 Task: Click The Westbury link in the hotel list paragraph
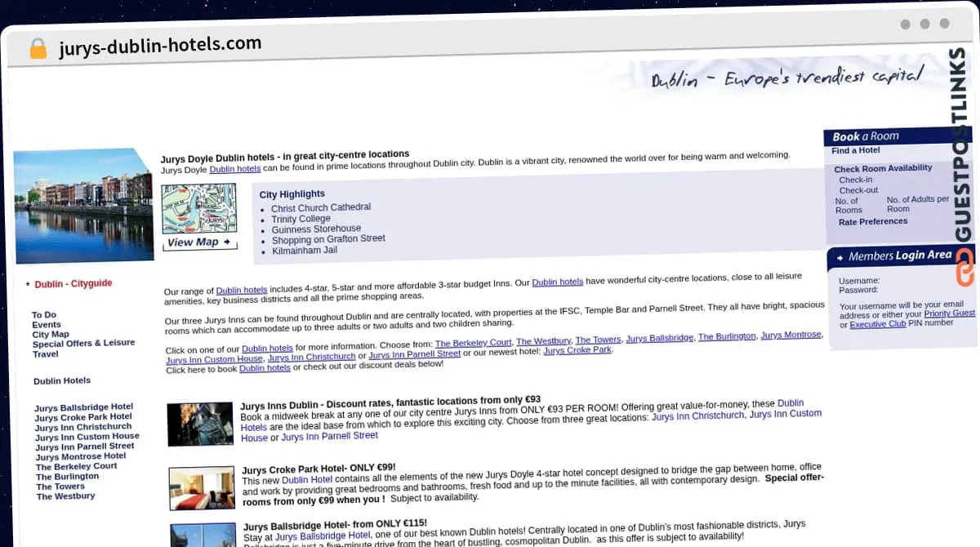point(543,340)
